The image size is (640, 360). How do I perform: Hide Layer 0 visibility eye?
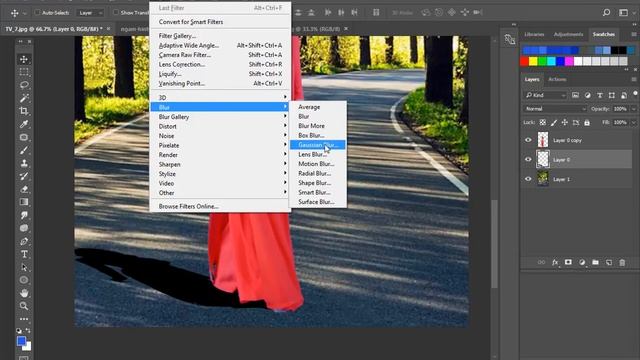click(528, 160)
